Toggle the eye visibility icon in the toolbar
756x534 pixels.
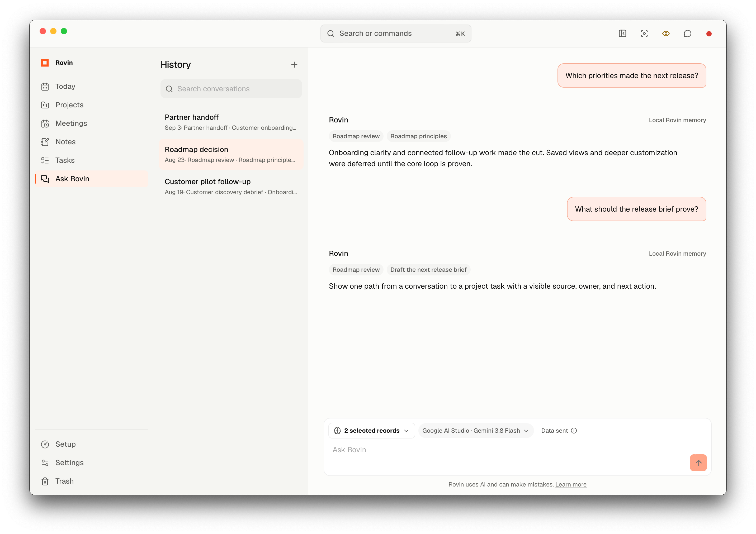(x=666, y=34)
